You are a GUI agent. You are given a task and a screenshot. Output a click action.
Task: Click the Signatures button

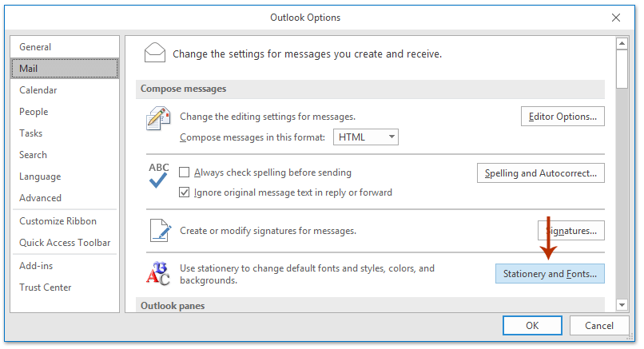coord(571,230)
